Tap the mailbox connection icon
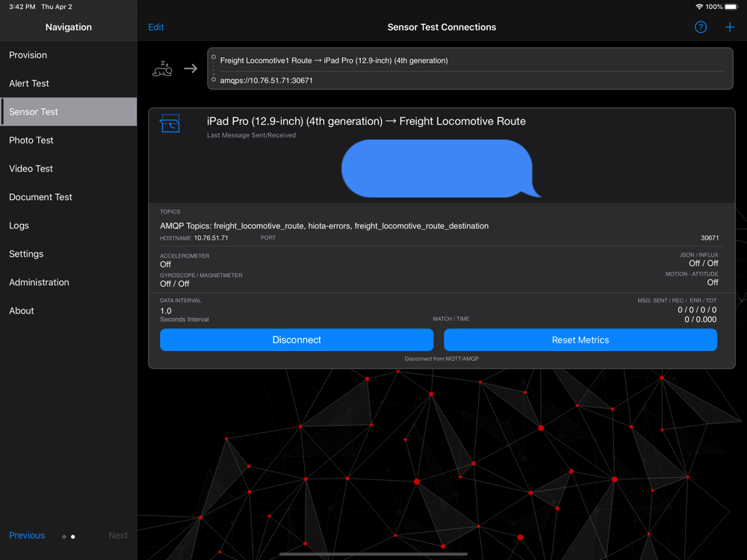Image resolution: width=747 pixels, height=560 pixels. point(170,123)
